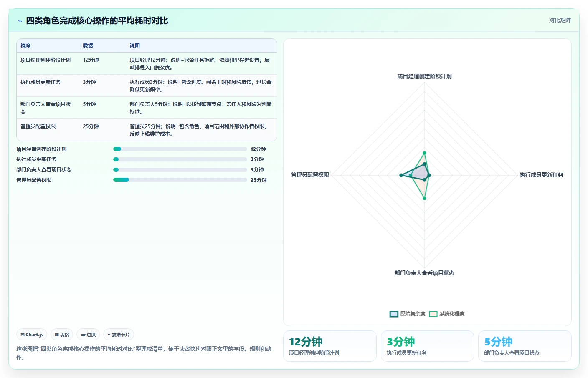The width and height of the screenshot is (588, 378).
Task: Click the 执行成员更新任务 progress bar
Action: pyautogui.click(x=180, y=159)
